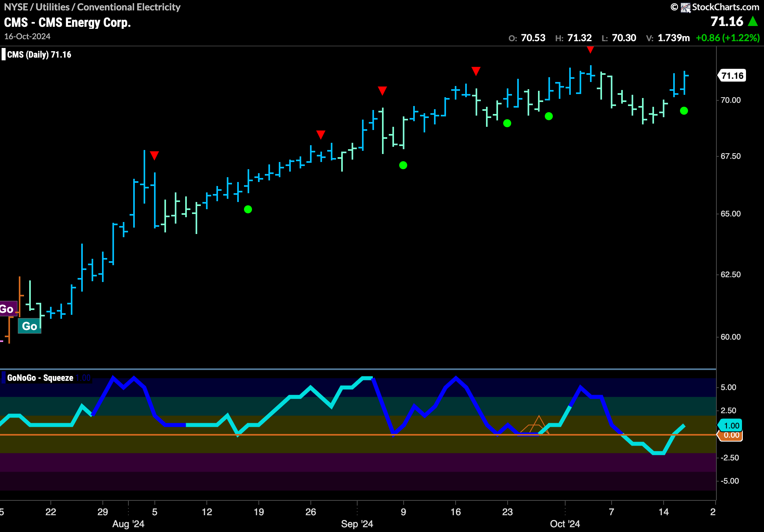Click the red down triangle marker near 26 August
This screenshot has height=532, width=764.
pos(321,134)
